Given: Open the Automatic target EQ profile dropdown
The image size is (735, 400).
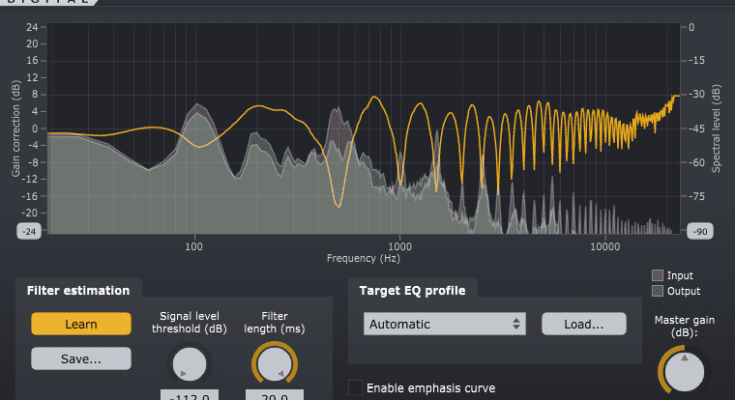Looking at the screenshot, I should point(445,324).
